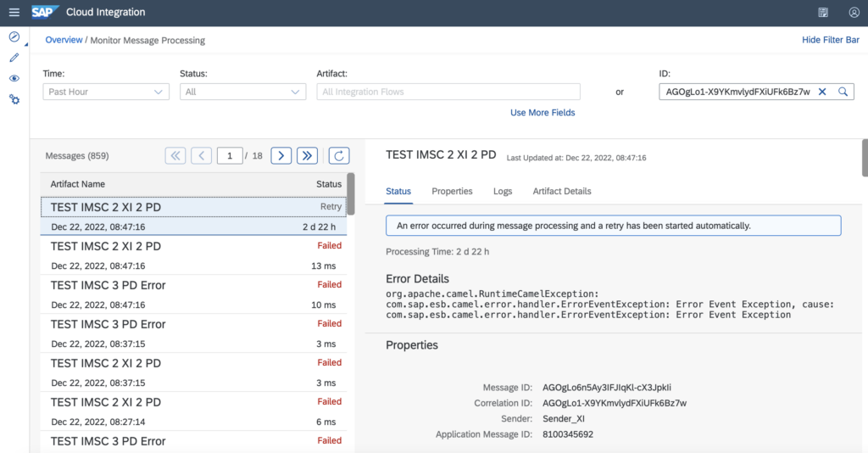868x453 pixels.
Task: Open the Monitor eye icon in sidebar
Action: [14, 78]
